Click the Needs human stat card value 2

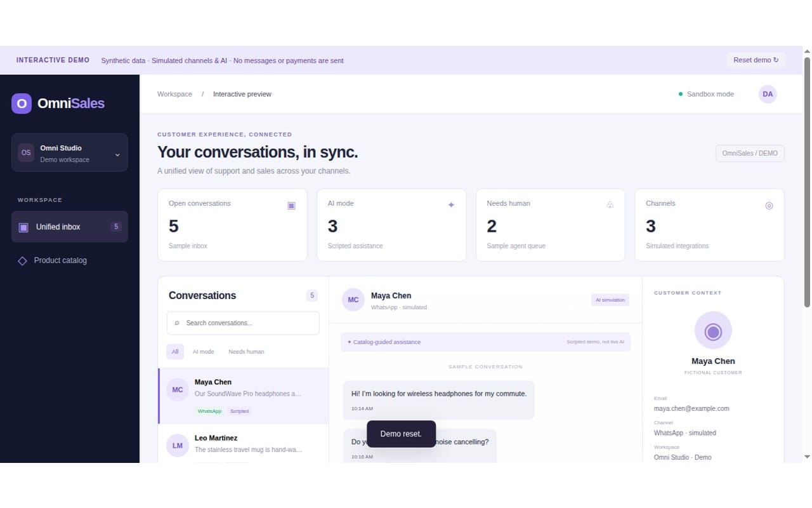(492, 226)
